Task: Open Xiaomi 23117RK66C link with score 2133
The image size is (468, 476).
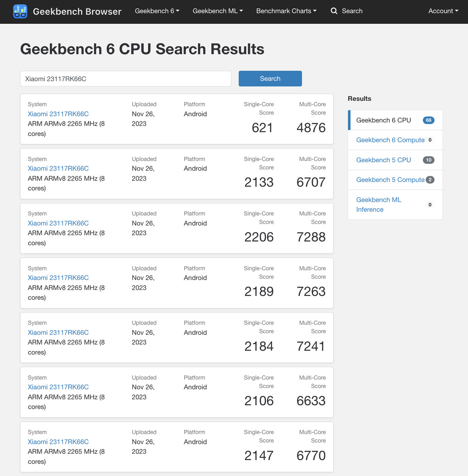Action: [x=58, y=169]
